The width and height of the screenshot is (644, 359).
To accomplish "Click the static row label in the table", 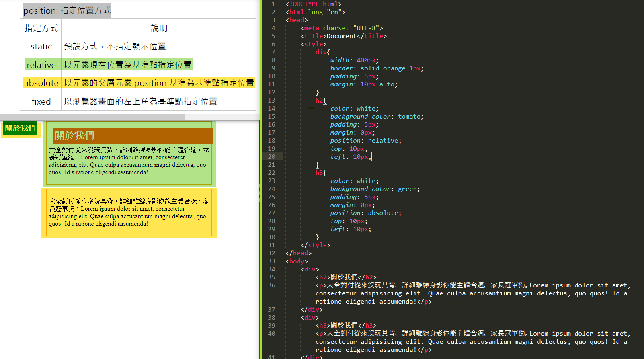I will pos(41,47).
